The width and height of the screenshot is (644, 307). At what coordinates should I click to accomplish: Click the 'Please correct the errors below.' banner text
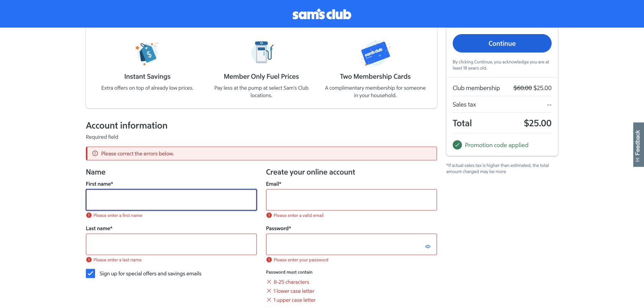(138, 153)
